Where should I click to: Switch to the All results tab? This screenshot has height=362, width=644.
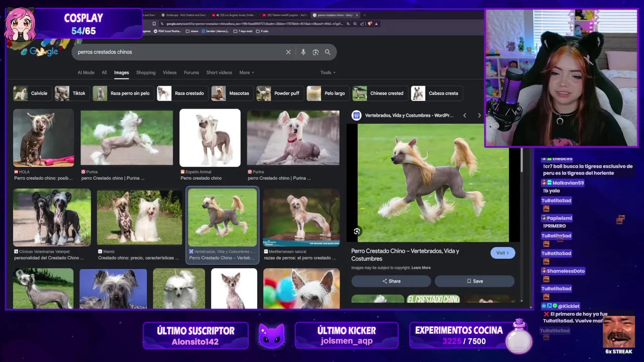point(104,72)
